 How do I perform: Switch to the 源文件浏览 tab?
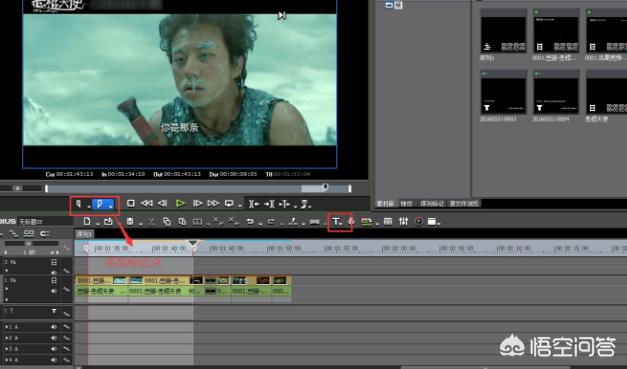point(464,204)
